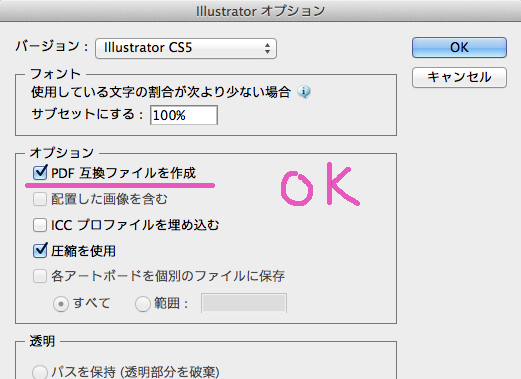521x379 pixels.
Task: Click the font subset info icon
Action: coord(304,92)
